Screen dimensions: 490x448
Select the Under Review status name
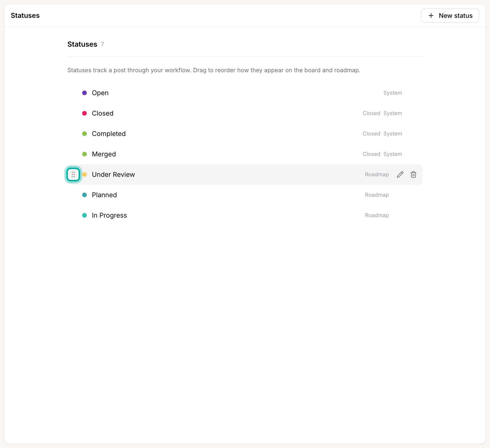click(x=113, y=175)
